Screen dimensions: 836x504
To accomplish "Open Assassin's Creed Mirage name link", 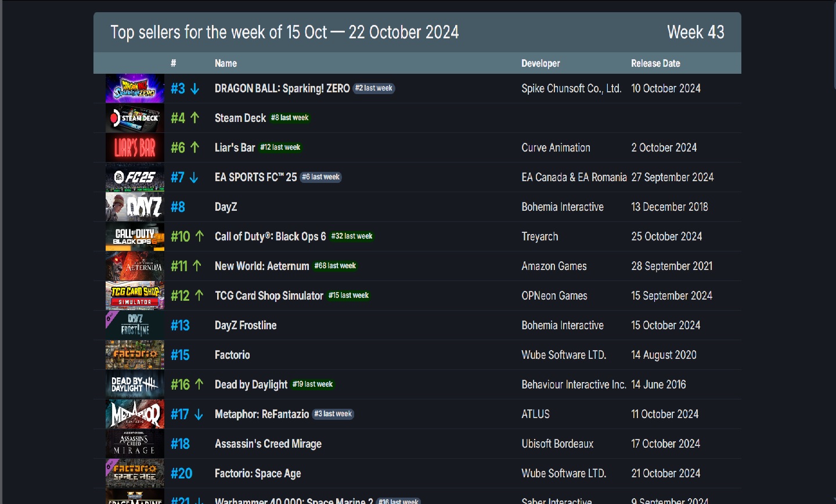I will [268, 444].
